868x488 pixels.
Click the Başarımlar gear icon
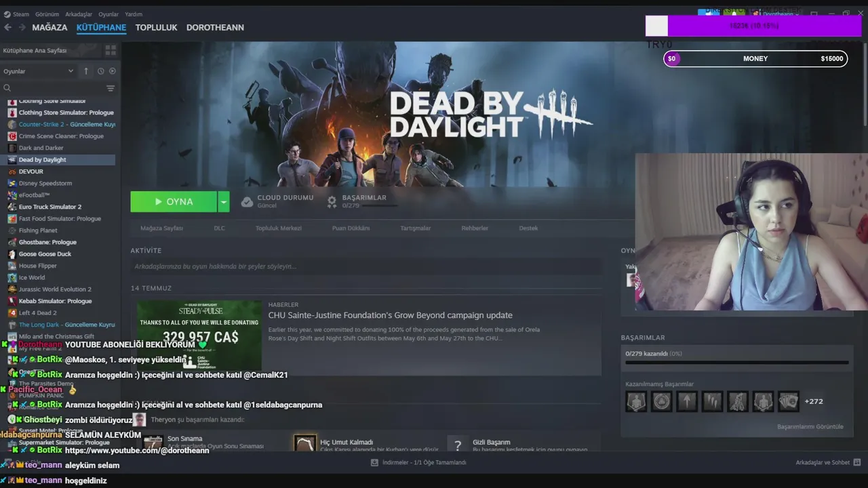[x=332, y=201]
